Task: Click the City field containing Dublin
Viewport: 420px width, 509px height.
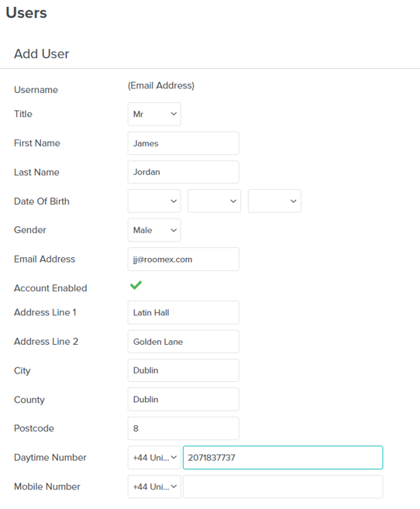Action: click(x=184, y=370)
